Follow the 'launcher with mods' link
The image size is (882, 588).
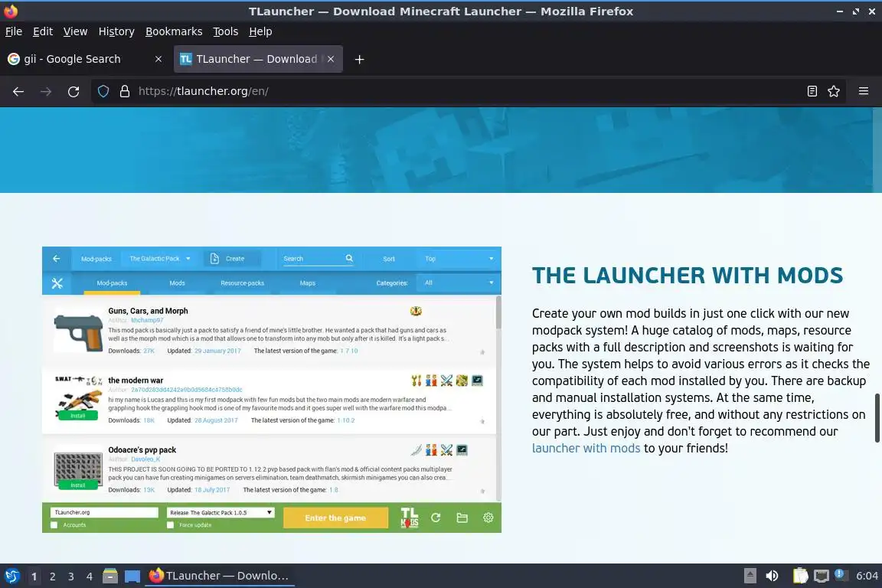coord(586,449)
